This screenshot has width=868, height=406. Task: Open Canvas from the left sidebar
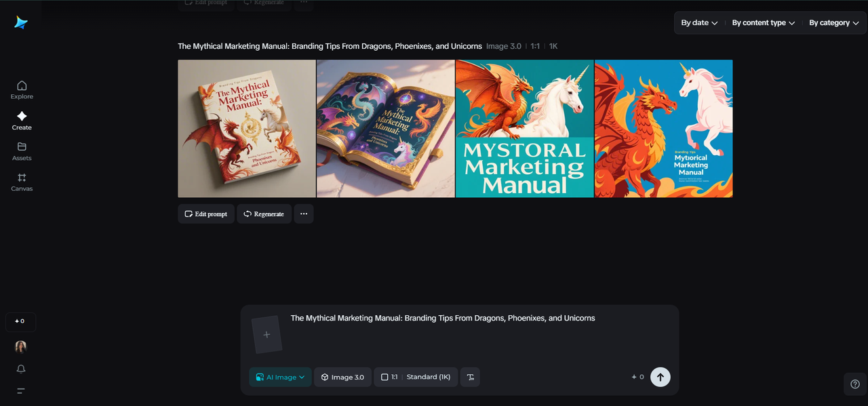[x=21, y=182]
